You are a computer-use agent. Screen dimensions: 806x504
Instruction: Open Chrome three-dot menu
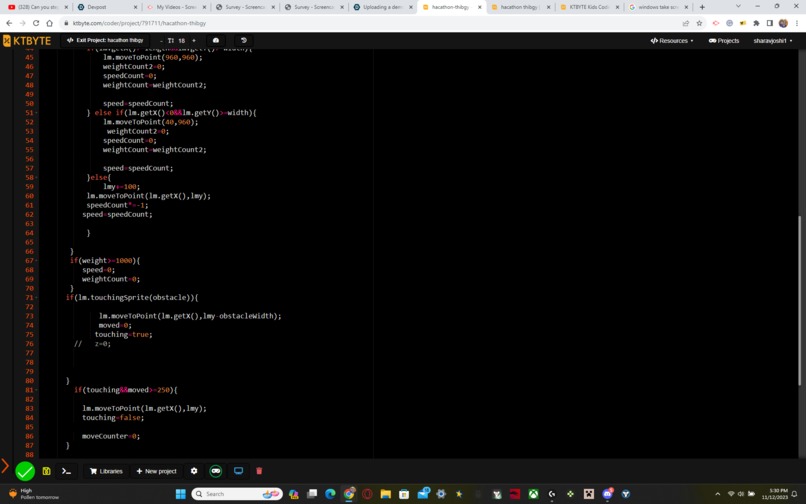[x=797, y=23]
